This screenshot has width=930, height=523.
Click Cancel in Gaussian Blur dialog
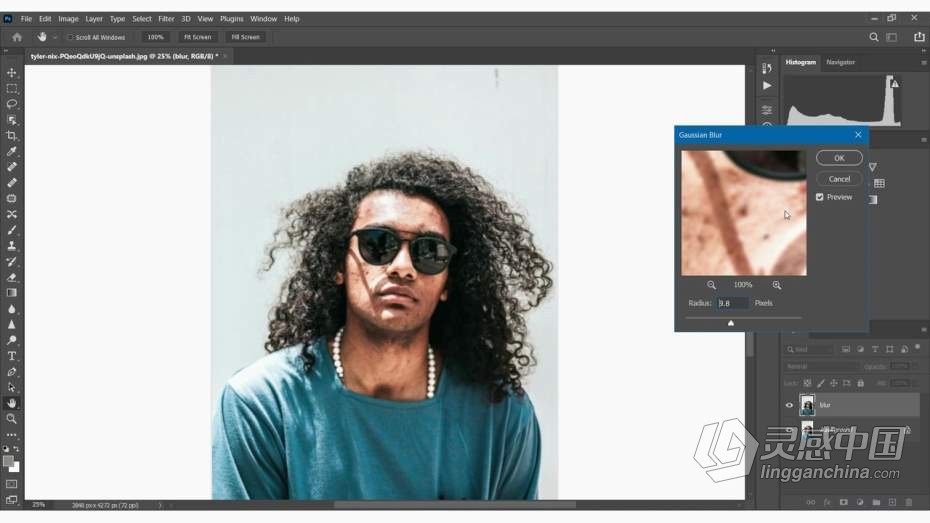coord(839,179)
